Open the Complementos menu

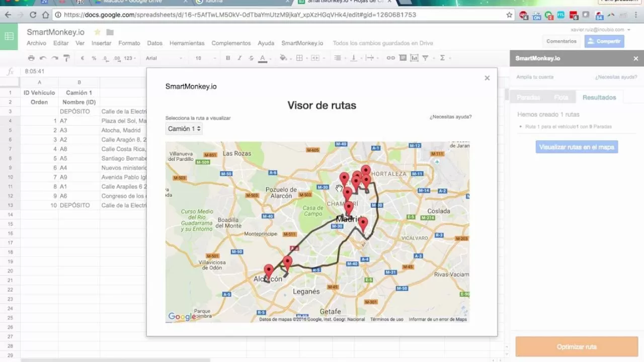point(231,43)
